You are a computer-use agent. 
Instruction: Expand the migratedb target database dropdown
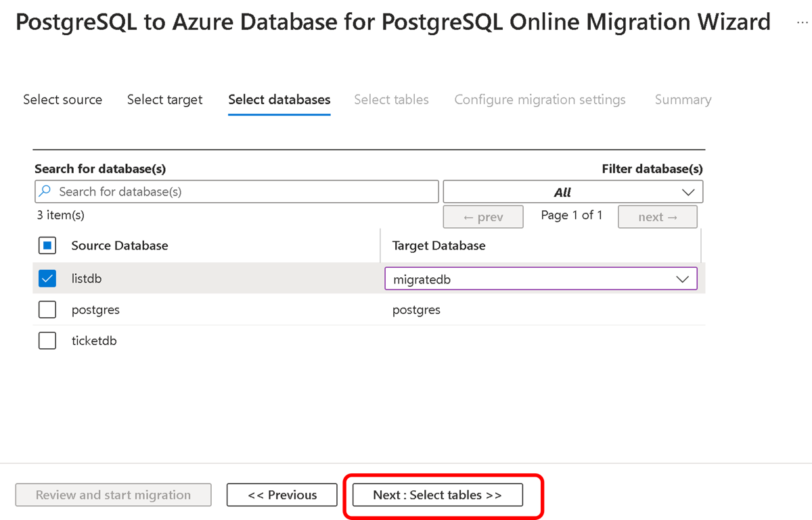540,279
